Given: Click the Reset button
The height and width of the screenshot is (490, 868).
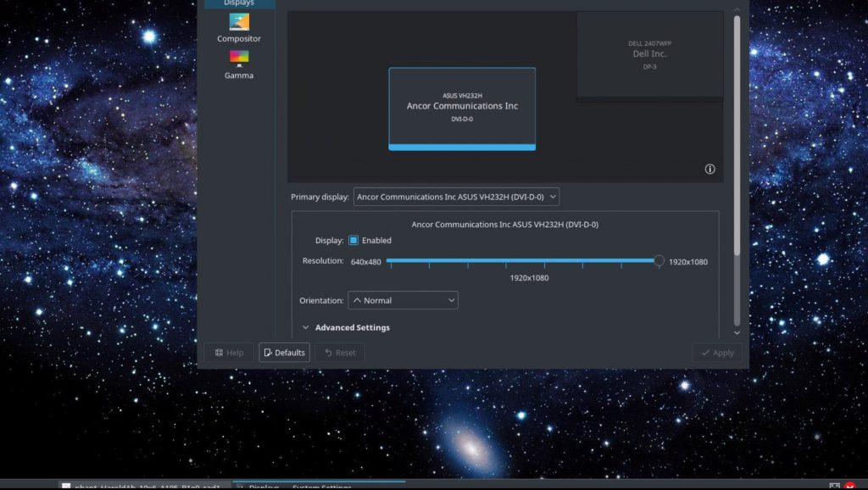Looking at the screenshot, I should [339, 352].
